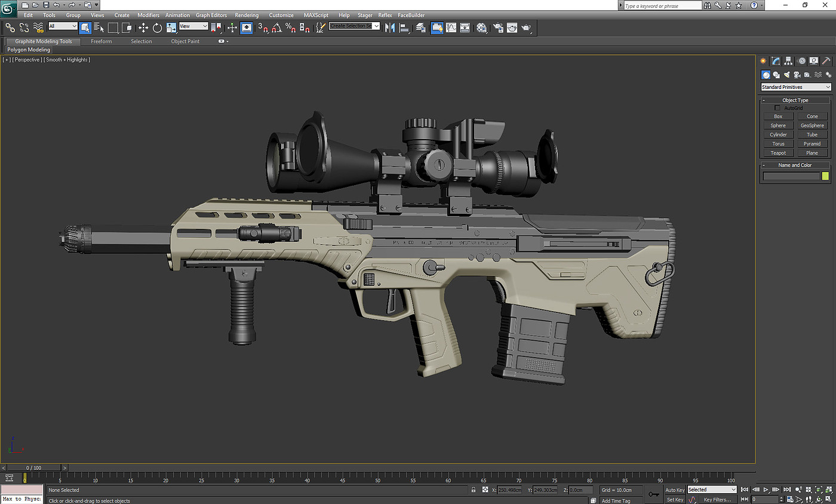Switch to the Freeform ribbon tab
The image size is (836, 504).
[101, 41]
